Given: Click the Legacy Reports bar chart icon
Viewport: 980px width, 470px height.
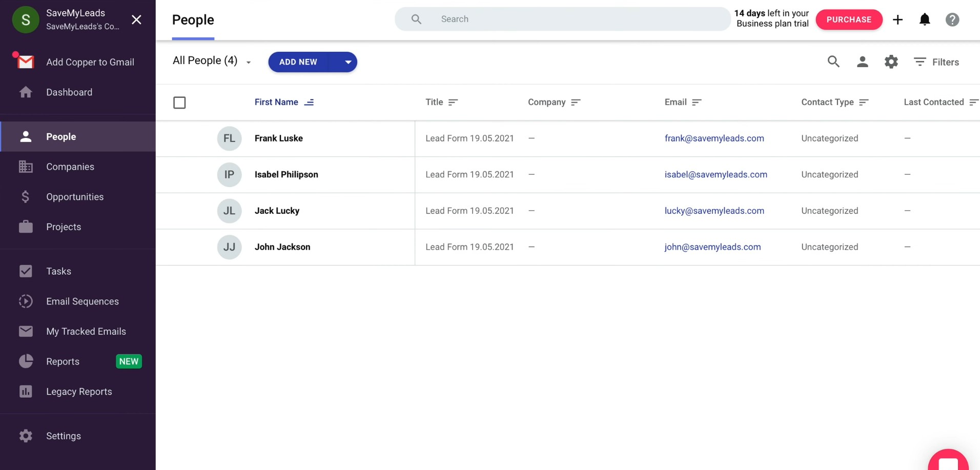Looking at the screenshot, I should tap(26, 392).
